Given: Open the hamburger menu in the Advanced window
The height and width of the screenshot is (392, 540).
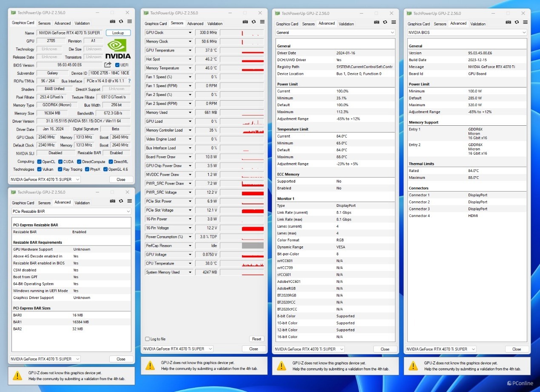Looking at the screenshot, I should tap(393, 23).
